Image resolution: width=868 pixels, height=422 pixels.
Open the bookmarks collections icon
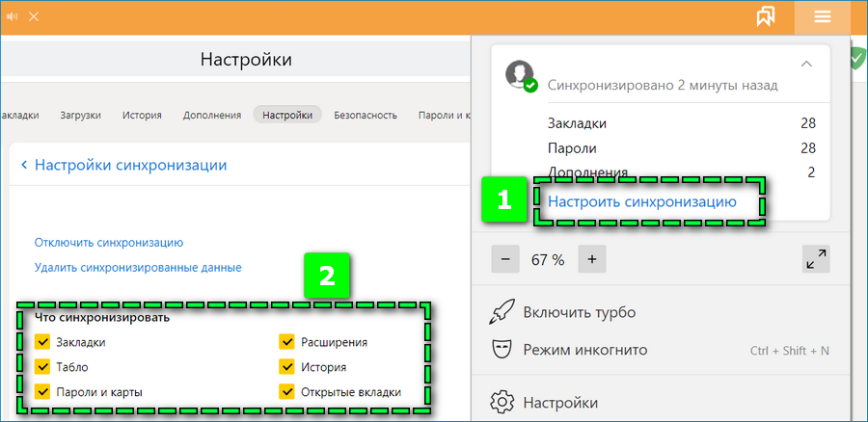click(766, 17)
